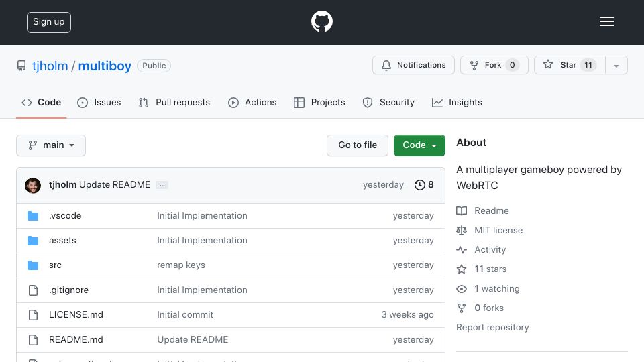Click the Notifications button
644x362 pixels.
(x=413, y=65)
